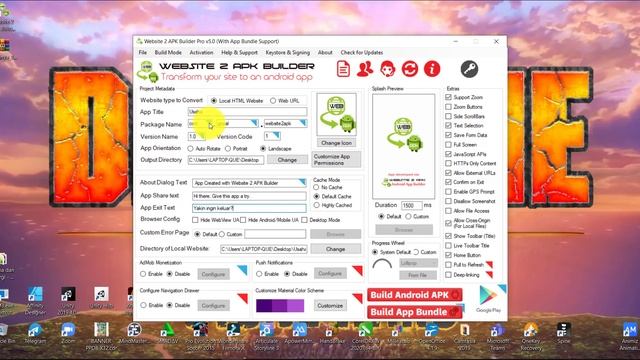Open Telegram desktop shortcut
640x360 pixels.
[35, 334]
